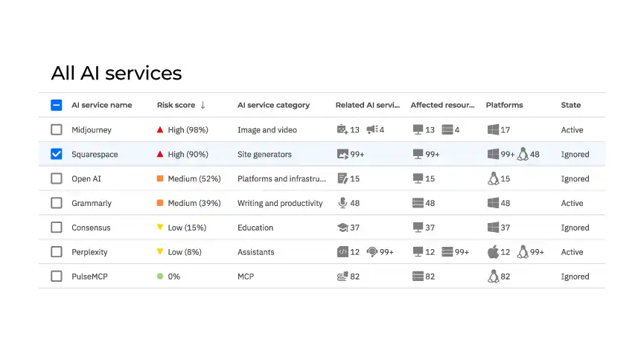Image resolution: width=644 pixels, height=342 pixels.
Task: Check the Midjourney row checkbox
Action: (x=57, y=129)
